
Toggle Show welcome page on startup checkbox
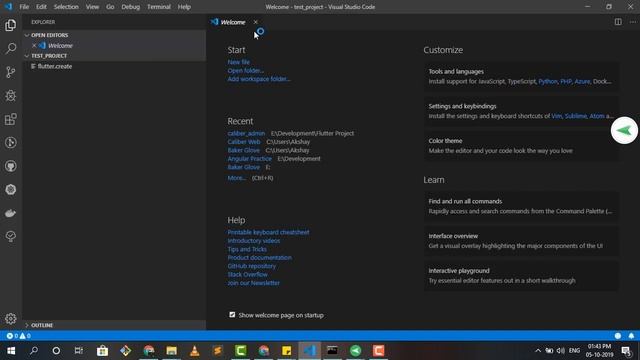pos(232,315)
